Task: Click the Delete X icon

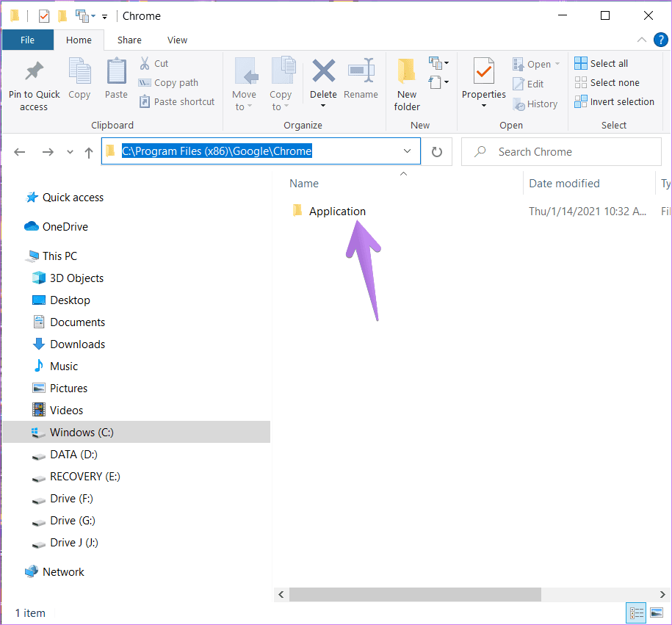Action: [x=324, y=71]
